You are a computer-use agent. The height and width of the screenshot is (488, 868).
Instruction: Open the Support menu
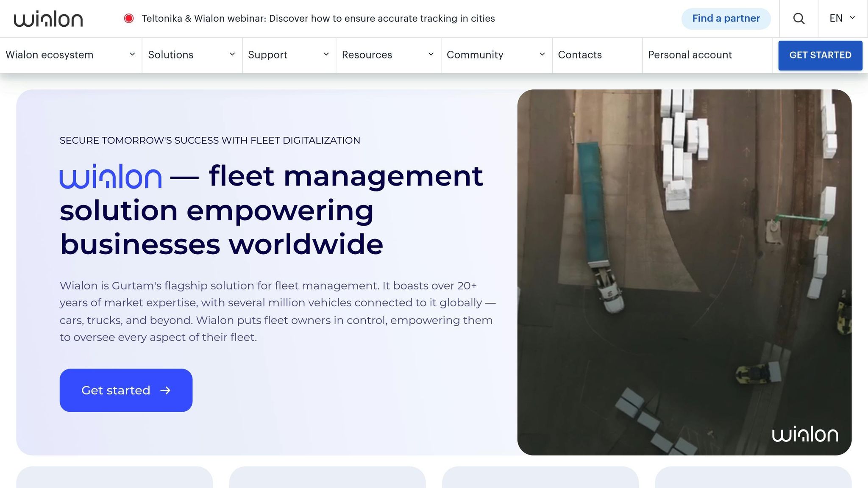point(289,55)
